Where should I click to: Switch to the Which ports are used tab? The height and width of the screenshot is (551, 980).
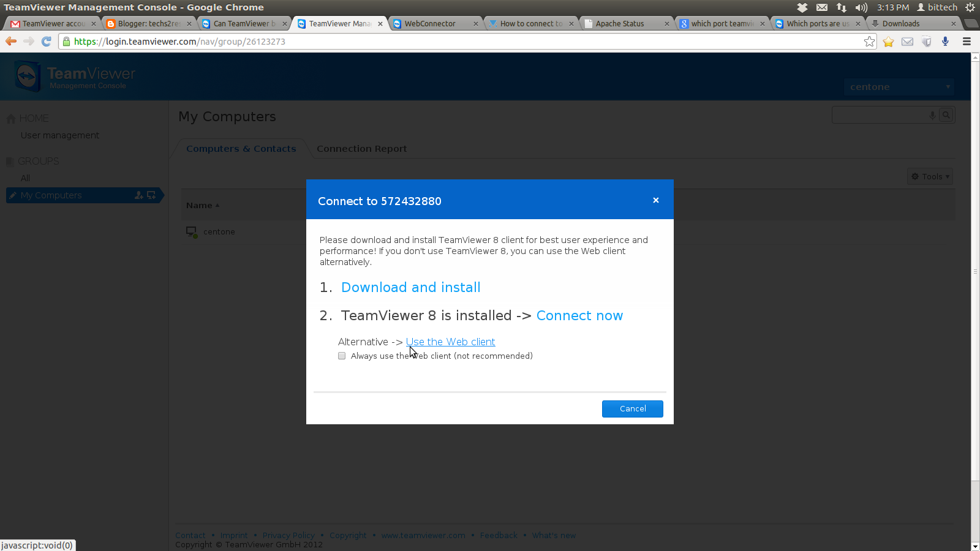(818, 24)
